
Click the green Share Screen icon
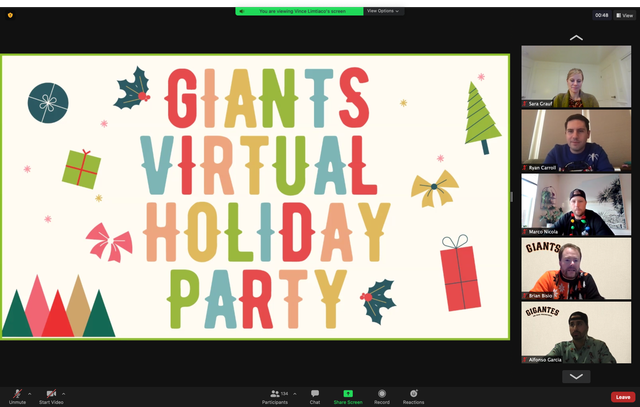(348, 393)
